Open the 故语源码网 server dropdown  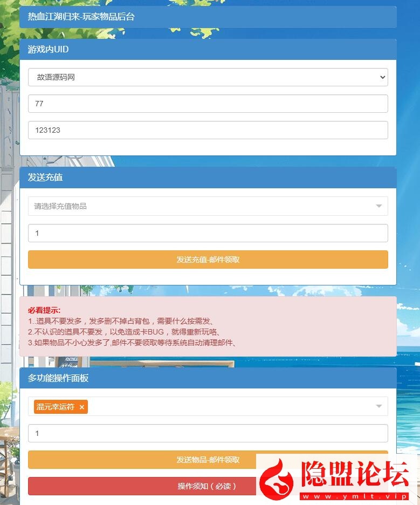coord(208,77)
